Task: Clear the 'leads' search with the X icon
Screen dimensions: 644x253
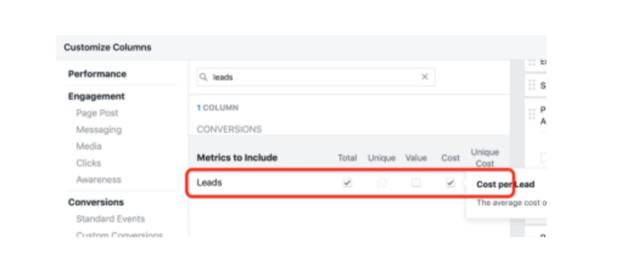Action: point(425,77)
